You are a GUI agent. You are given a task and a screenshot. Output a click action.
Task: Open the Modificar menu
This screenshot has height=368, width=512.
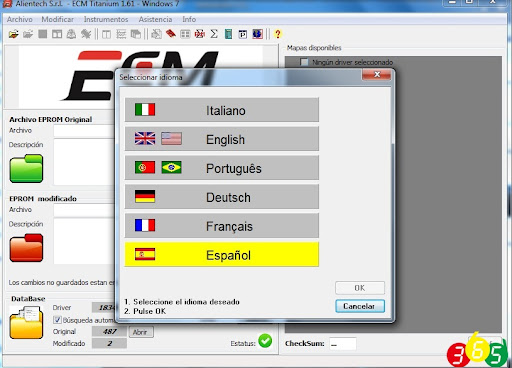57,19
